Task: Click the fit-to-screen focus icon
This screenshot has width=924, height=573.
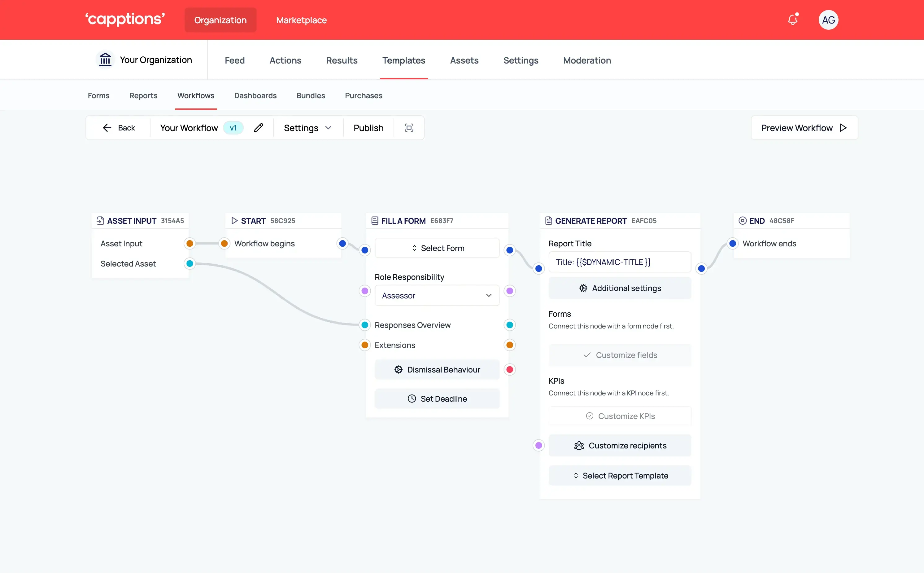Action: pos(409,128)
